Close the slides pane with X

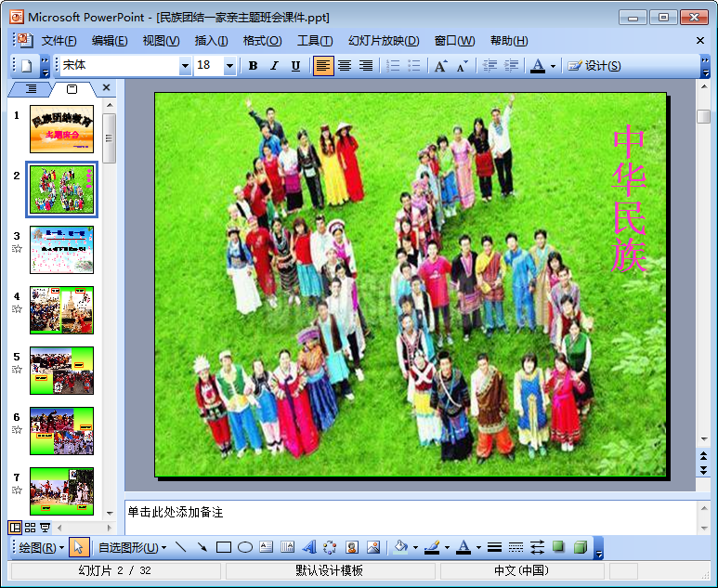point(106,87)
